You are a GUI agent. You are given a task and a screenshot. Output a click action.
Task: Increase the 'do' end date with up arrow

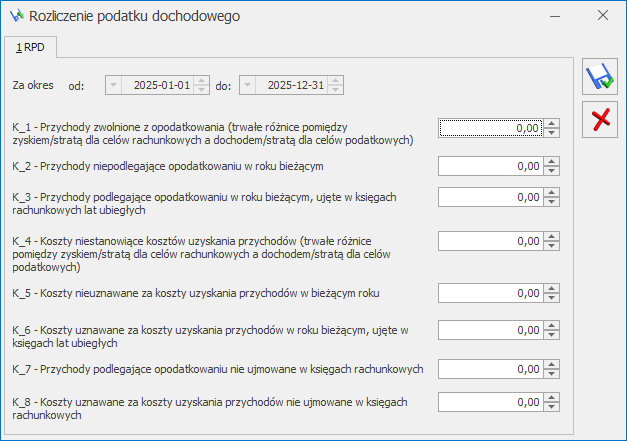click(335, 81)
